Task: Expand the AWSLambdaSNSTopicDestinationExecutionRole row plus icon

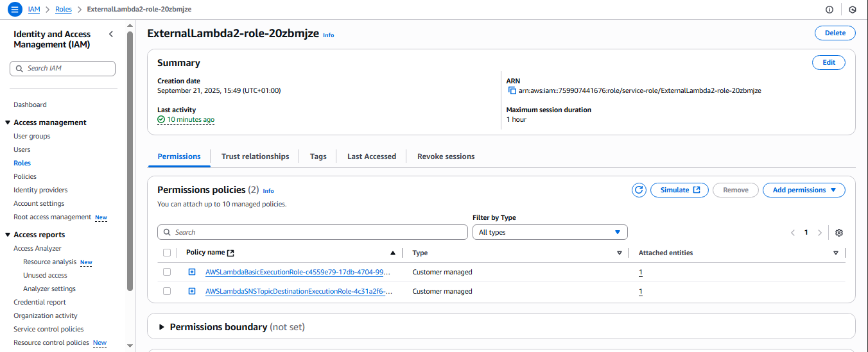Action: 192,291
